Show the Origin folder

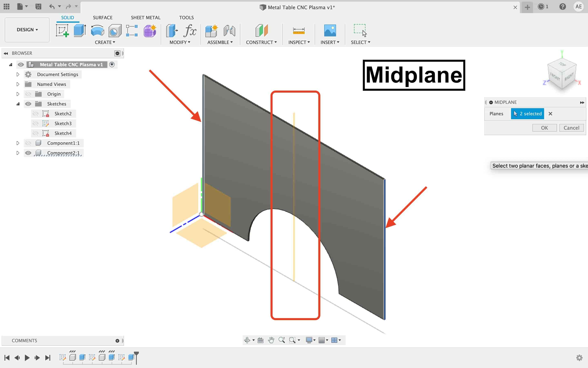coord(28,94)
